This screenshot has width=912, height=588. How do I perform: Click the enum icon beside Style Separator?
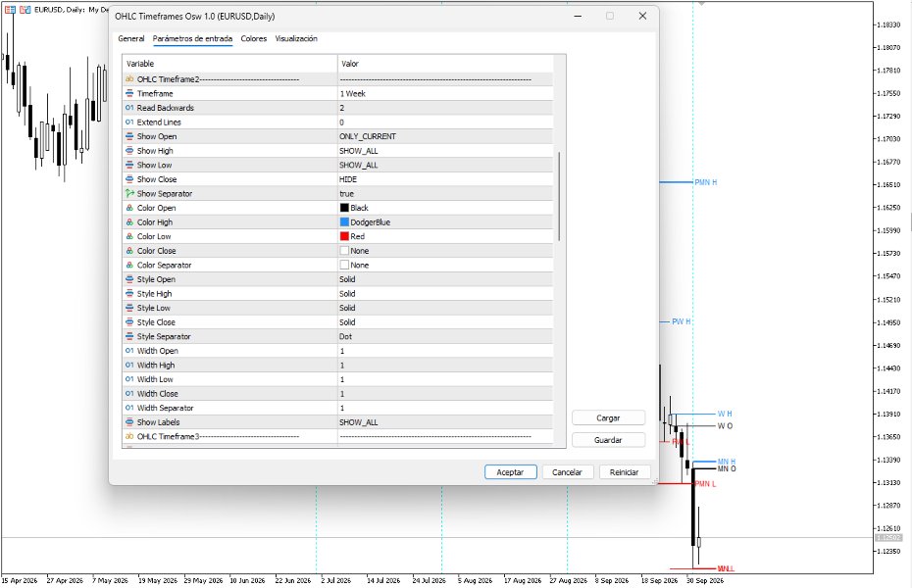[x=129, y=336]
